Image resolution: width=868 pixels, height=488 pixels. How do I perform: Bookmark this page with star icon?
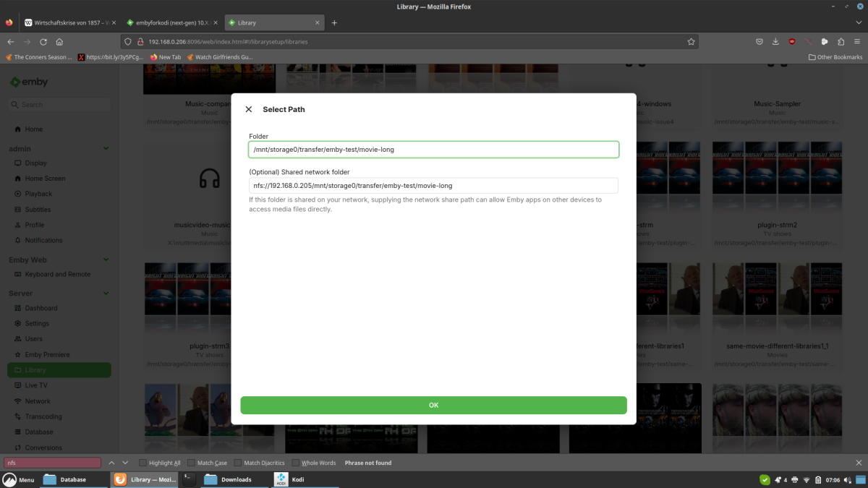coord(691,42)
